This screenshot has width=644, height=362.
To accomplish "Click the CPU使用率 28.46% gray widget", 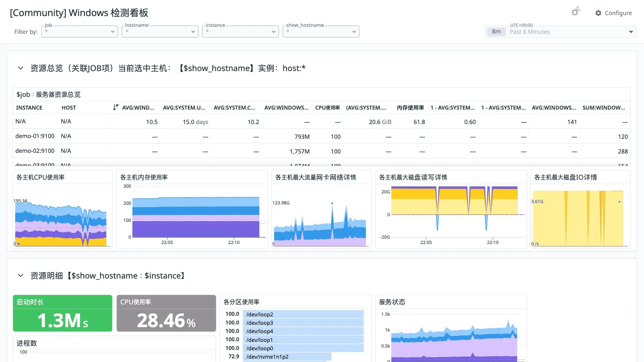I will 166,313.
